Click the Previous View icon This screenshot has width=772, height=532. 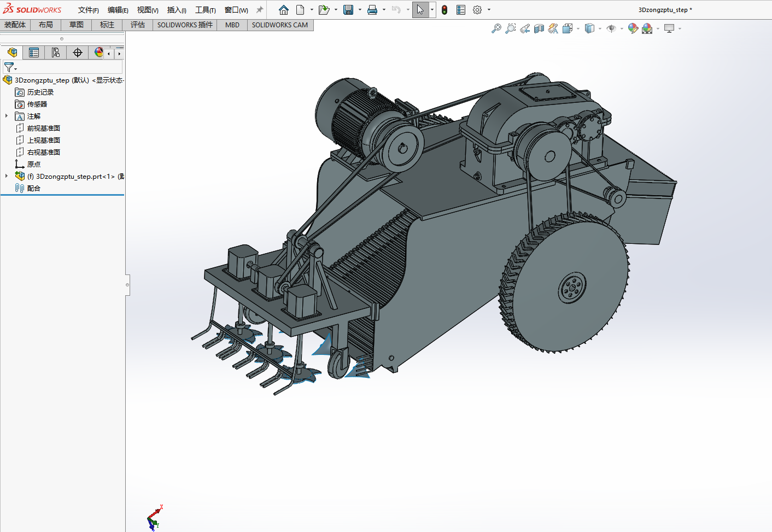(x=525, y=28)
